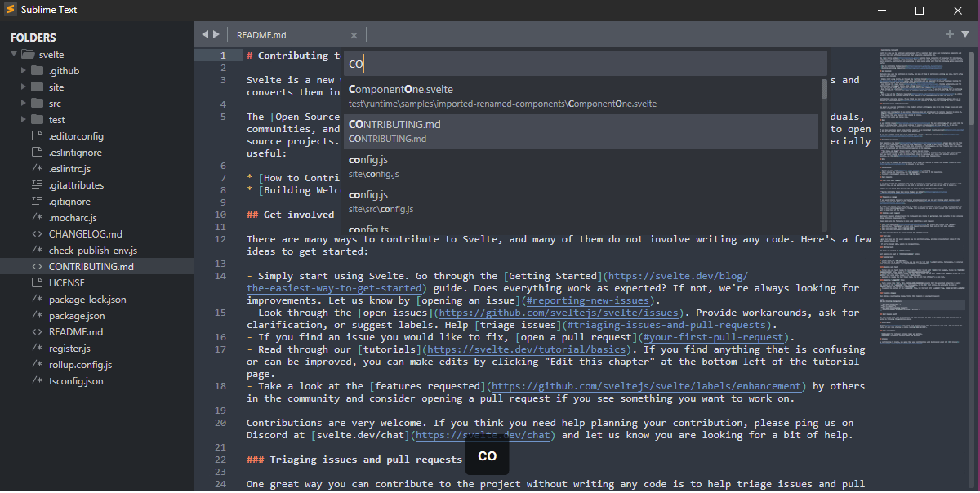980x493 pixels.
Task: Click the check_publish_env.js code icon
Action: (37, 251)
